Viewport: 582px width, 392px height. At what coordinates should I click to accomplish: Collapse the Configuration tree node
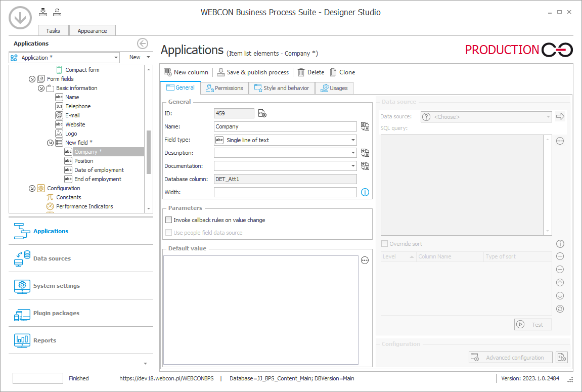pyautogui.click(x=32, y=188)
